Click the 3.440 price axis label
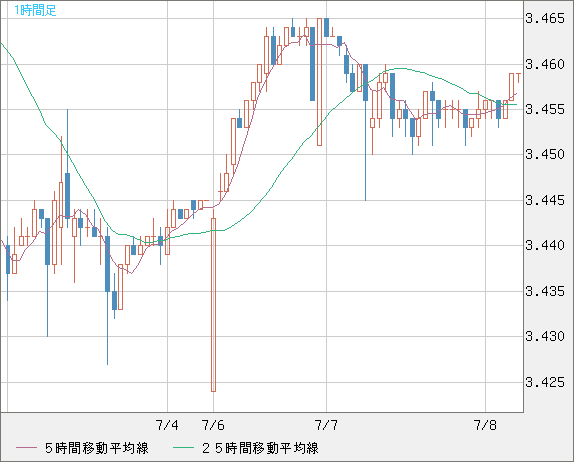Image resolution: width=574 pixels, height=462 pixels. pyautogui.click(x=545, y=245)
